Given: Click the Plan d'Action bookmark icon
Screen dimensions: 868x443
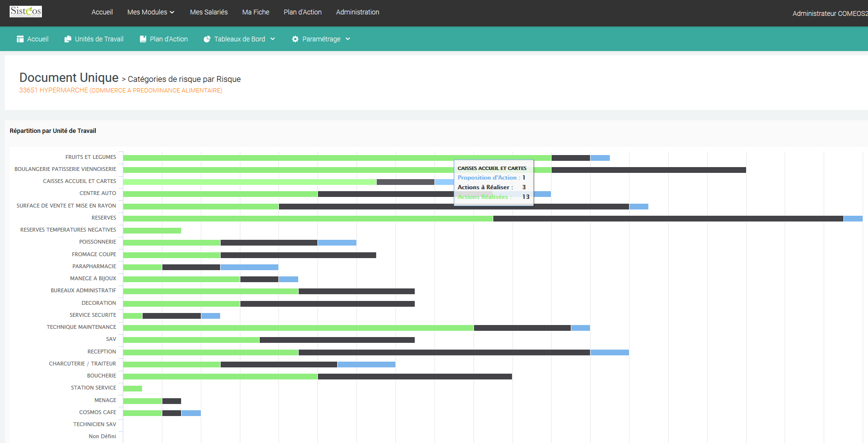Looking at the screenshot, I should coord(143,39).
